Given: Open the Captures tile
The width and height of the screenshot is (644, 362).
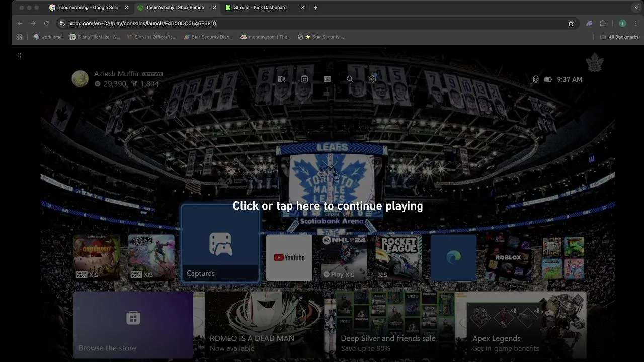Looking at the screenshot, I should pos(220,243).
